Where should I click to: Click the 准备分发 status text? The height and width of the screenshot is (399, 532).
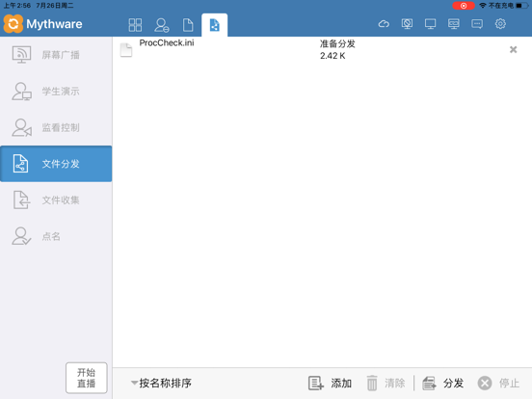click(x=337, y=43)
